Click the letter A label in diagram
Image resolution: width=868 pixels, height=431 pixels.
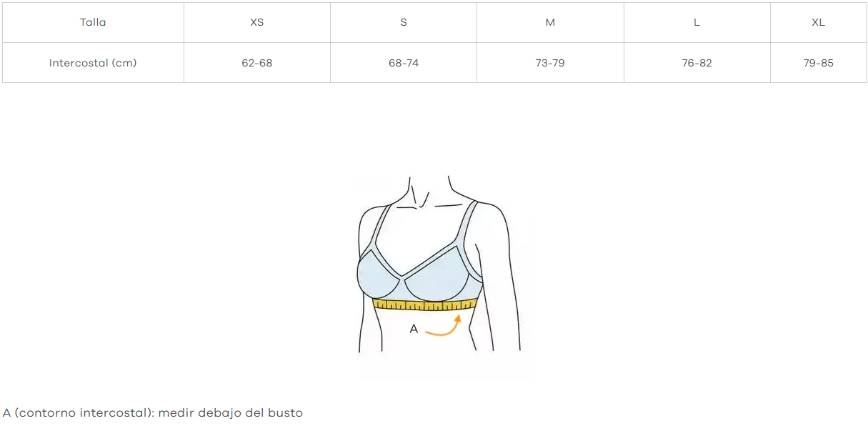click(414, 330)
